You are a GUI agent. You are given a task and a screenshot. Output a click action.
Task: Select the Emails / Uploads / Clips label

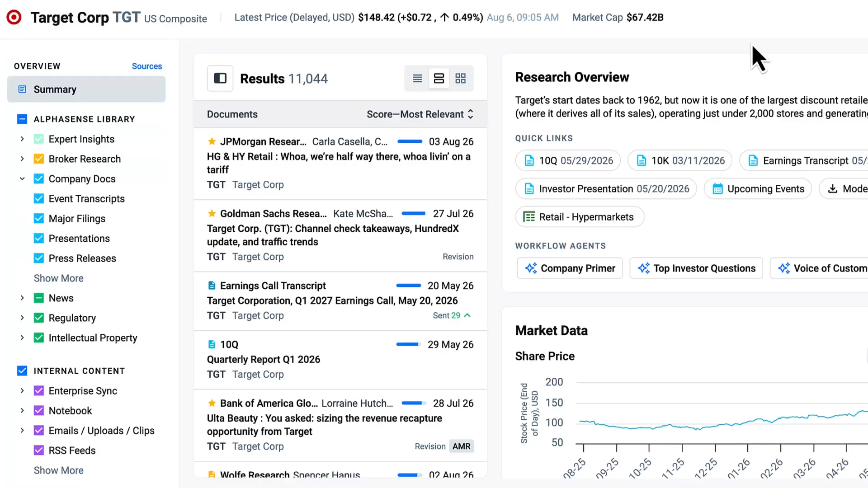[x=102, y=430]
